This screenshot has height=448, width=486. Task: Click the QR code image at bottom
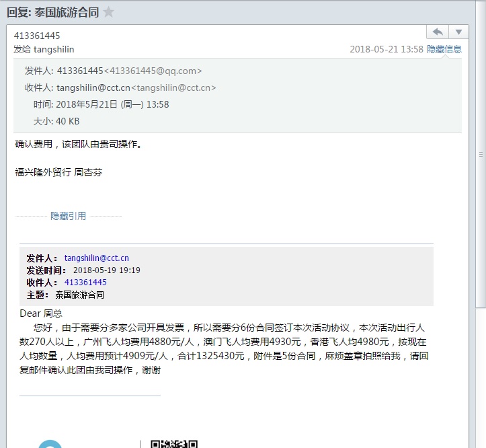pyautogui.click(x=173, y=444)
